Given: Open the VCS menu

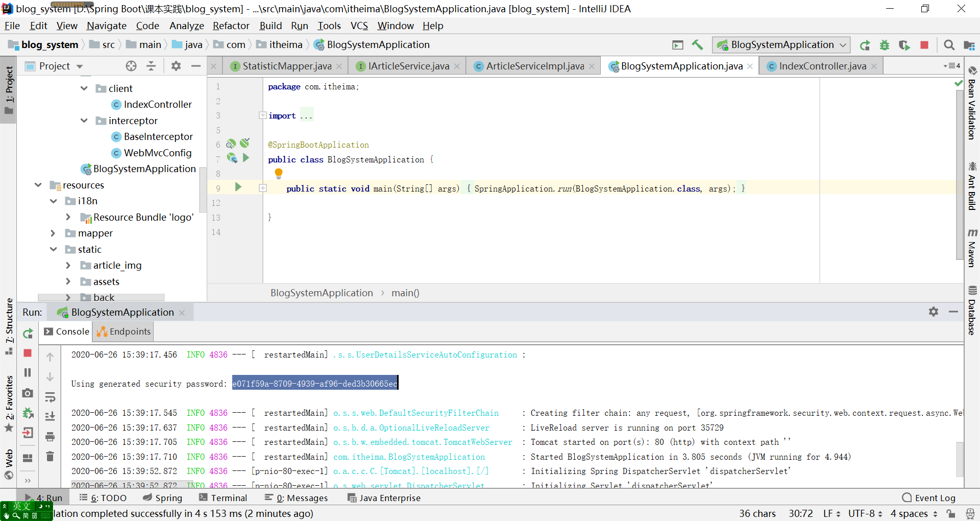Looking at the screenshot, I should pos(359,26).
